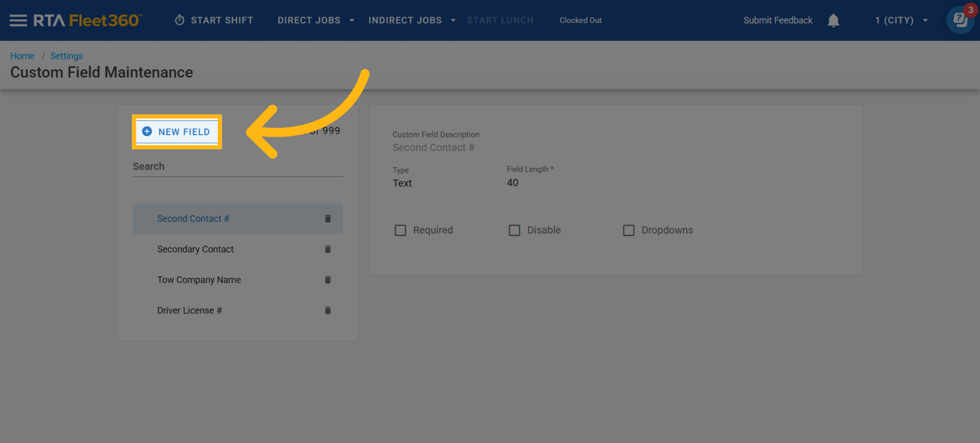Open the help chat icon with badge

pyautogui.click(x=960, y=20)
